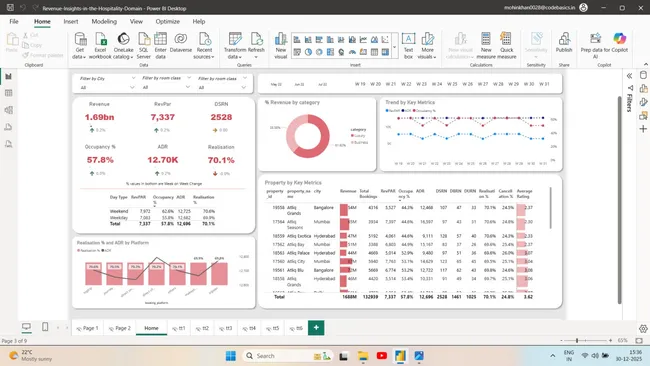This screenshot has height=366, width=650.
Task: Collapse the ribbon with the chevron
Action: 645,64
